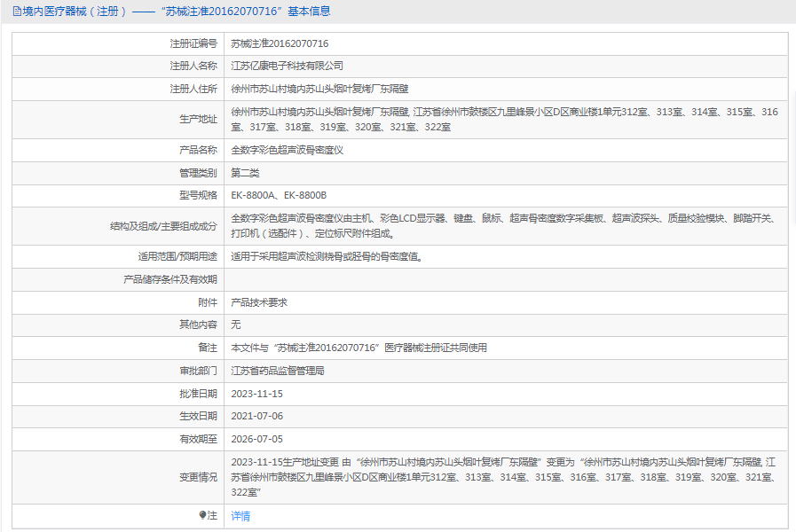Click the lightbulb 注 icon in bottom row

(202, 515)
